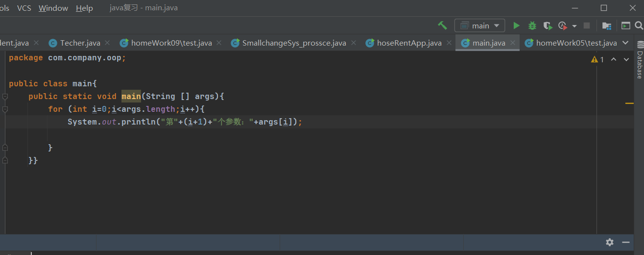Switch to the Techer.java tab
This screenshot has width=644, height=255.
(x=80, y=43)
